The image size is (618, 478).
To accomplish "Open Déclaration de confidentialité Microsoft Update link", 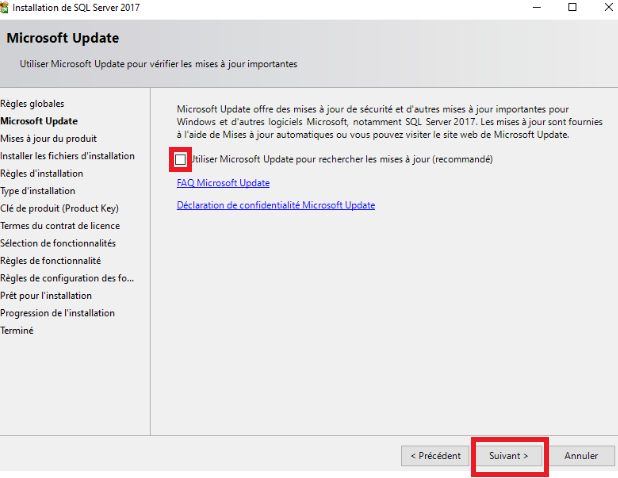I will [276, 205].
